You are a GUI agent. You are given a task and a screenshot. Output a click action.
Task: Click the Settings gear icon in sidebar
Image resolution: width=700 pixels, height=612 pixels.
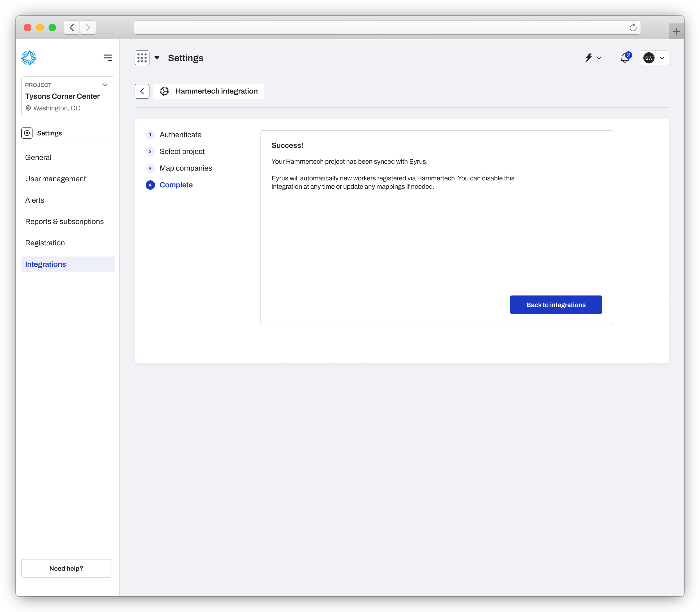[x=27, y=133]
